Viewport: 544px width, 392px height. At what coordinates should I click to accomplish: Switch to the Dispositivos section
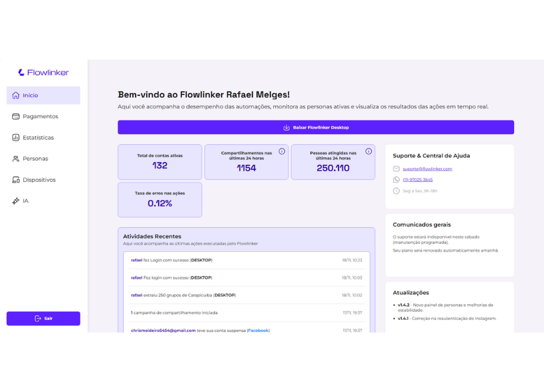[x=39, y=179]
